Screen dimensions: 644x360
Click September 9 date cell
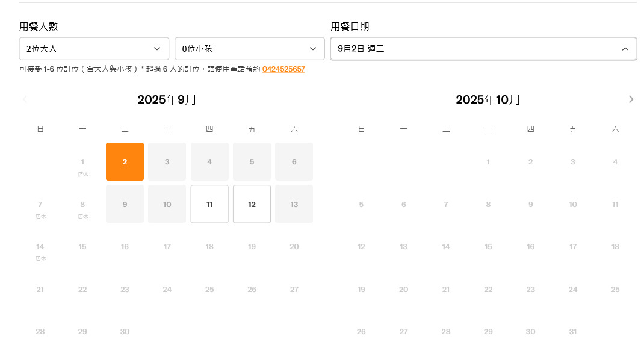(x=125, y=204)
